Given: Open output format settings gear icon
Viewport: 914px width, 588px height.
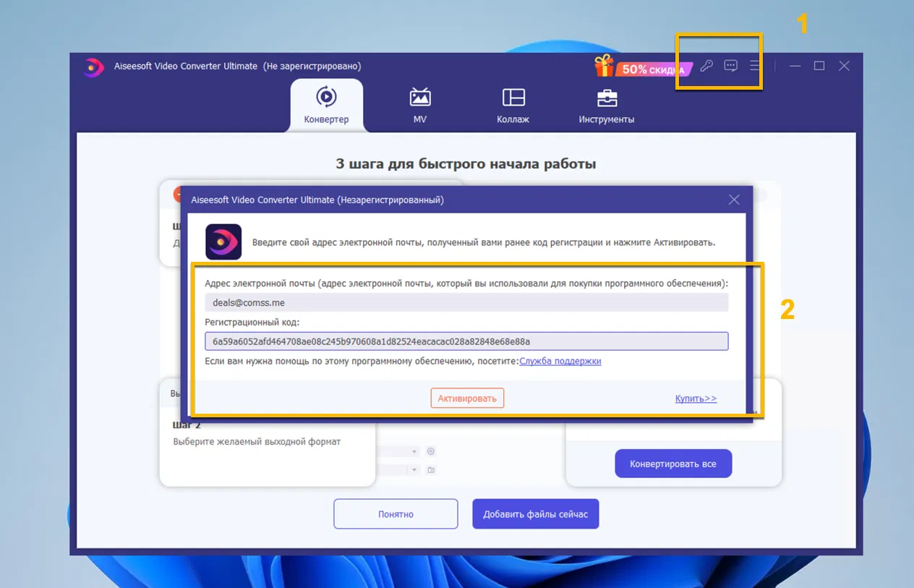Looking at the screenshot, I should coord(431,451).
